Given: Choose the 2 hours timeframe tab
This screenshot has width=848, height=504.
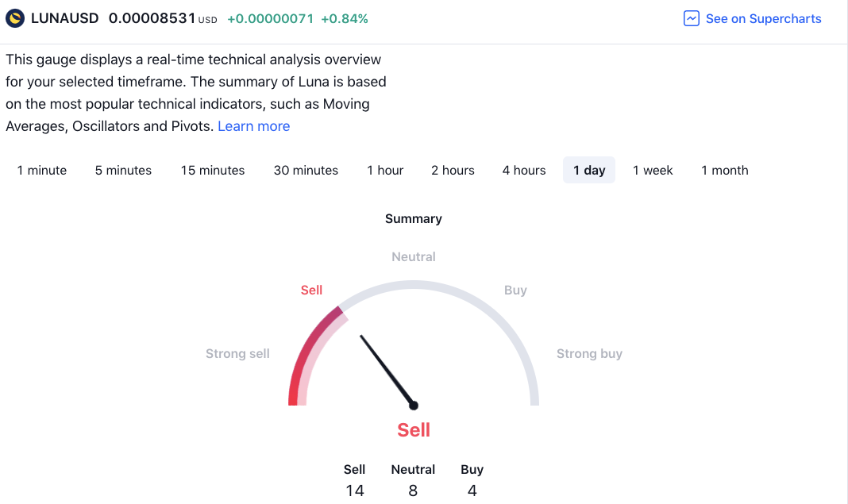Looking at the screenshot, I should [x=453, y=170].
